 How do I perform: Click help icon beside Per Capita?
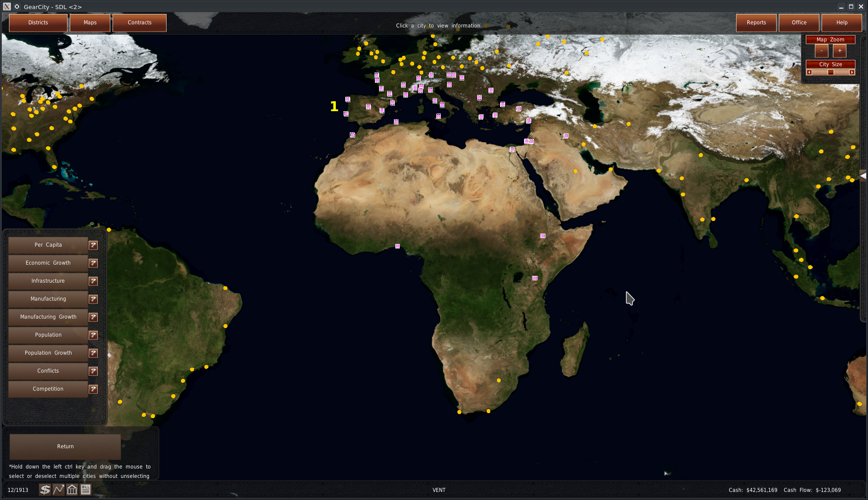(93, 245)
